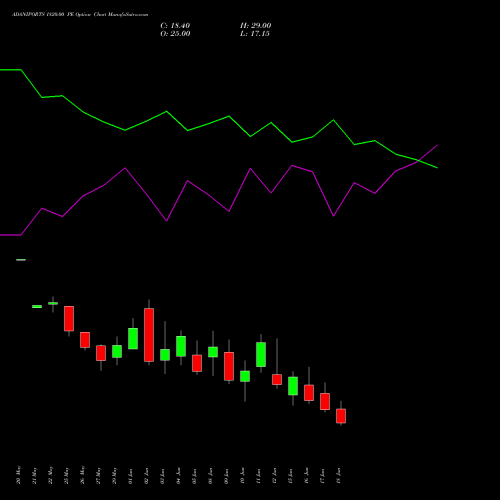Click the 22 May date label

point(50,475)
